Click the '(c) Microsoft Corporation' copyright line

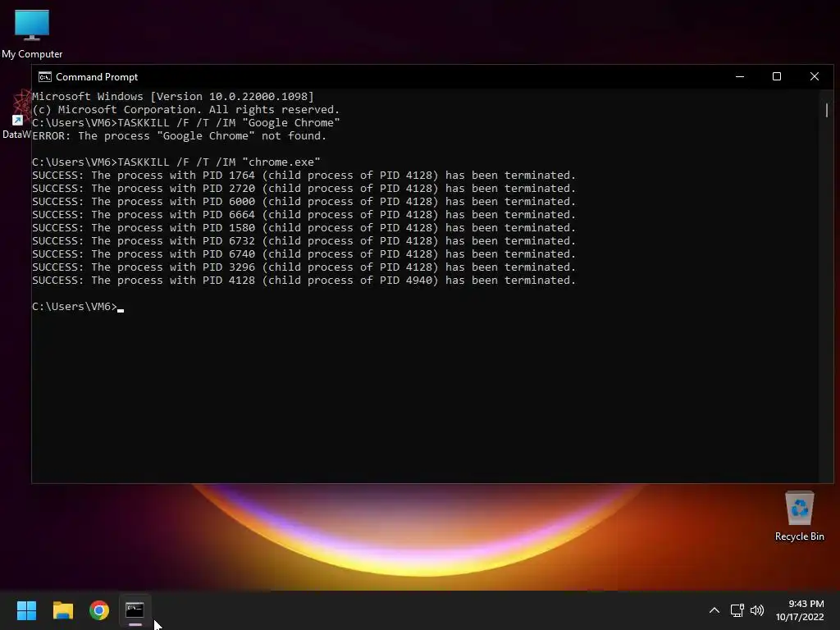point(186,109)
